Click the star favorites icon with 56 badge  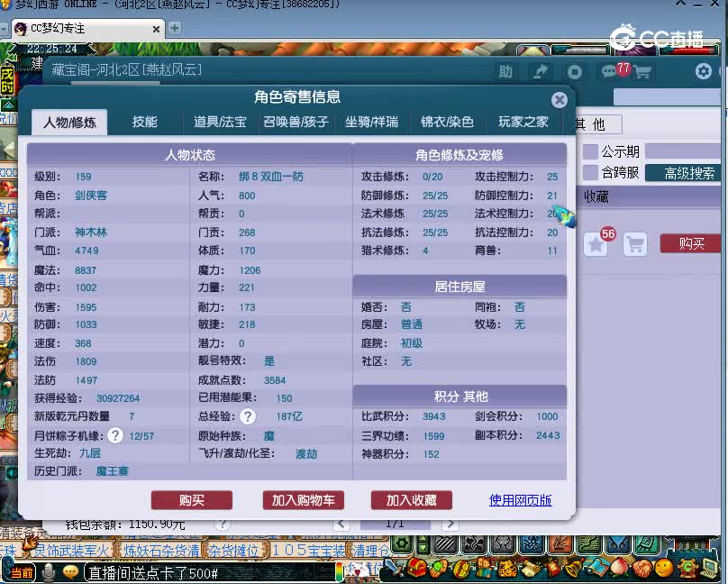(596, 244)
